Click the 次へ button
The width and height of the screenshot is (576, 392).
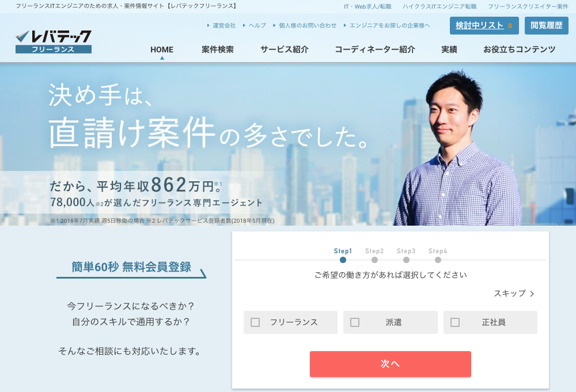390,364
